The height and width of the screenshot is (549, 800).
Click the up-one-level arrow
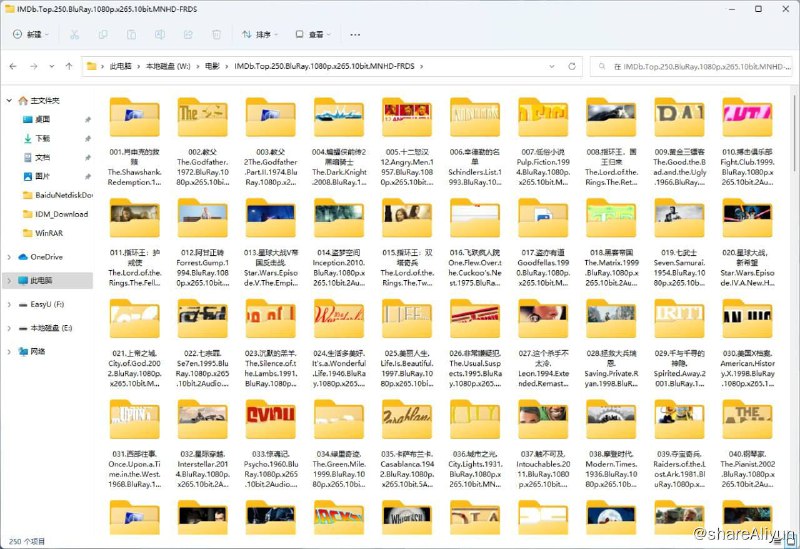pyautogui.click(x=68, y=67)
